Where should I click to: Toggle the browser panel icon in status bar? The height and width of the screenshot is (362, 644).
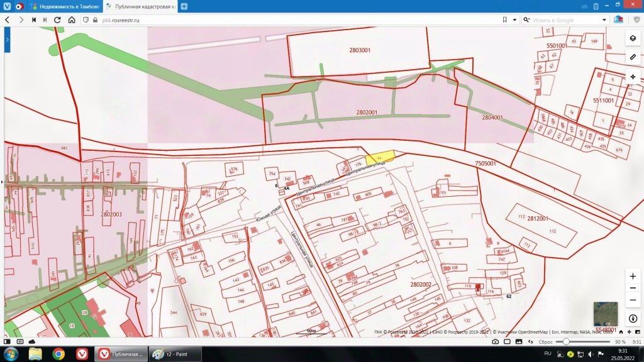click(7, 341)
